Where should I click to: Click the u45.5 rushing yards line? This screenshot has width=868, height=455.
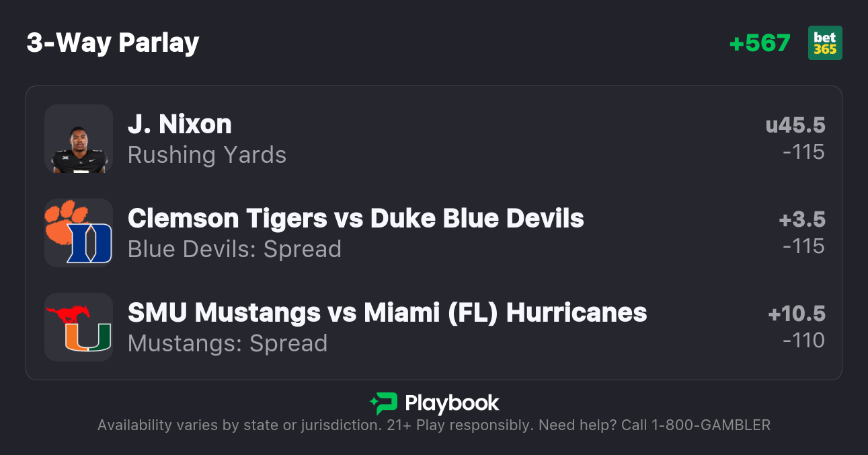[x=795, y=125]
